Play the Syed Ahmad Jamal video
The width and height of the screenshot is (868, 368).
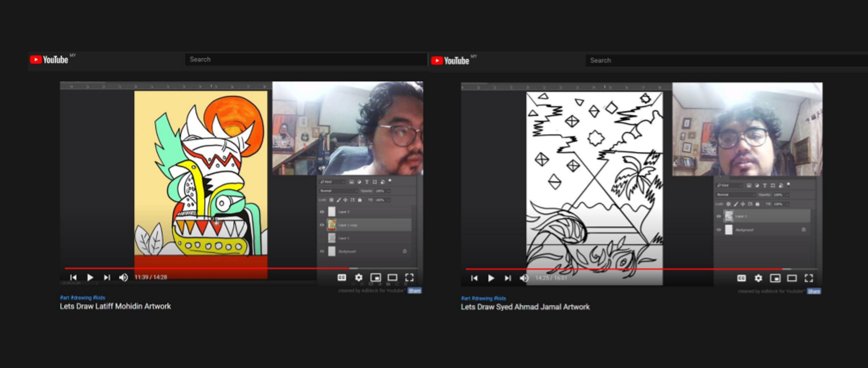tap(491, 278)
